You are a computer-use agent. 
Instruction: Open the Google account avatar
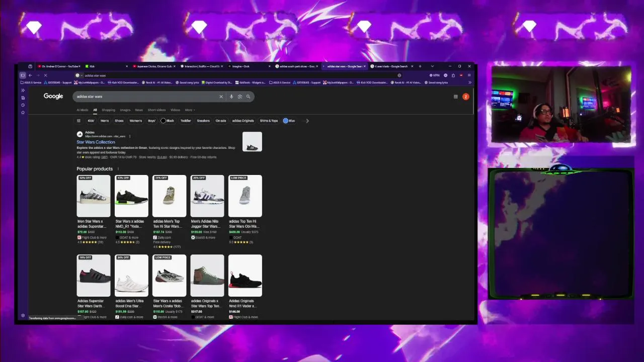click(466, 97)
